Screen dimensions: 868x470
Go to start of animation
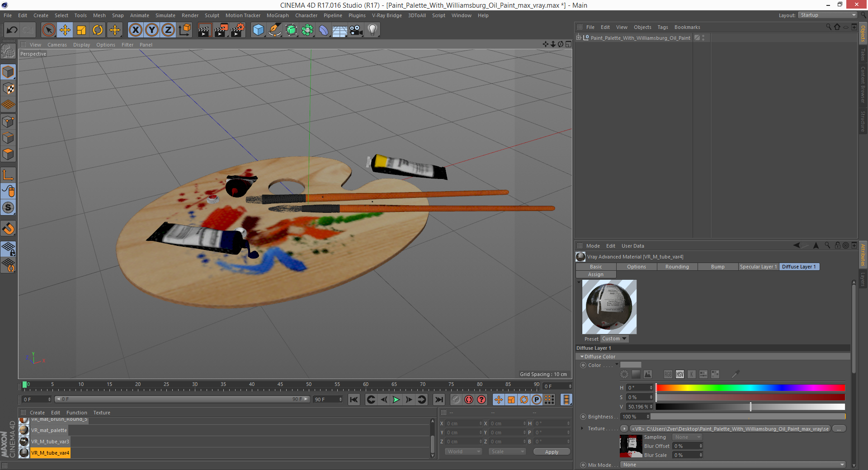pos(354,399)
